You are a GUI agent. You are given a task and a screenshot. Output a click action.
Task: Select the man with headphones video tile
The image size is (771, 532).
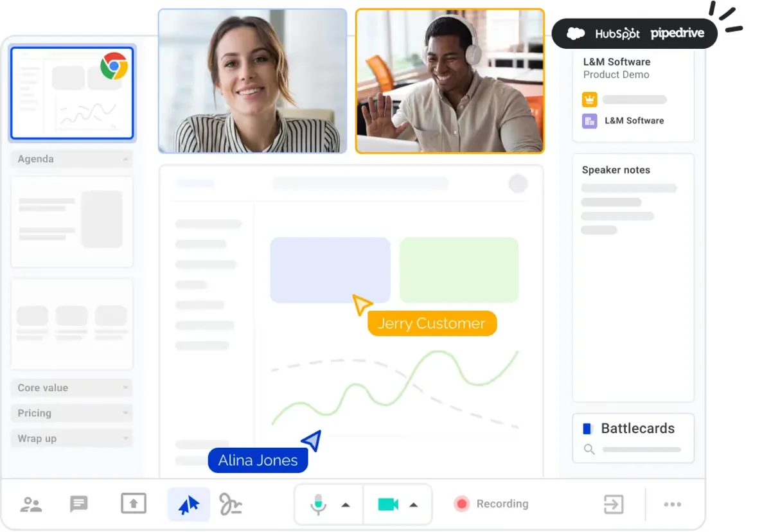tap(450, 81)
